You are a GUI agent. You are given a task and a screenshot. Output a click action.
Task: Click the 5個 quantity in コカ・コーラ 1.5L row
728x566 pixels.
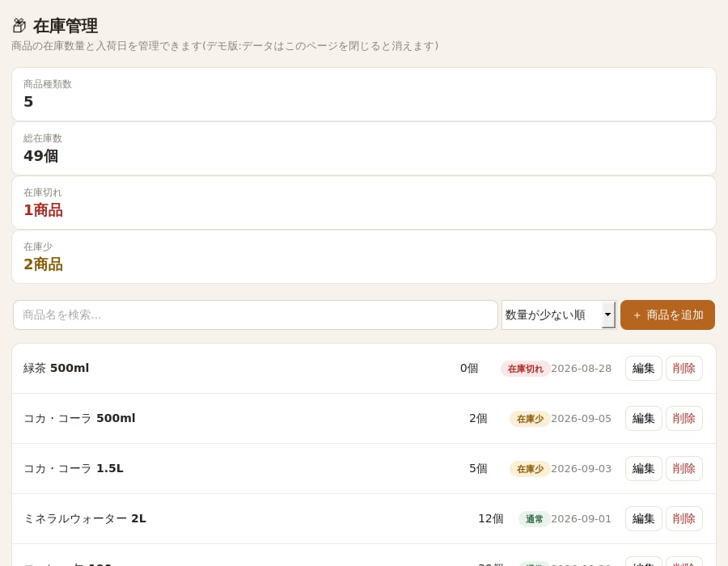478,469
